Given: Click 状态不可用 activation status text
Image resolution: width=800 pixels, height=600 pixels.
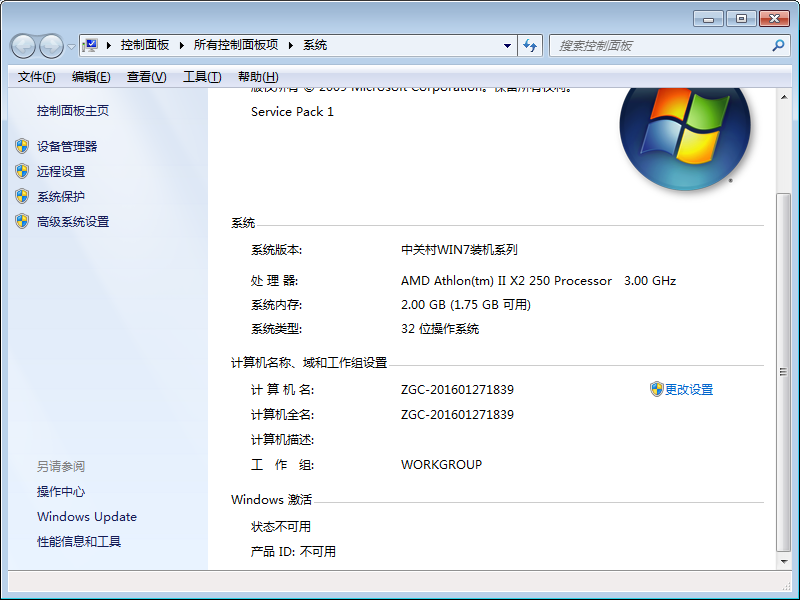Looking at the screenshot, I should pyautogui.click(x=281, y=526).
